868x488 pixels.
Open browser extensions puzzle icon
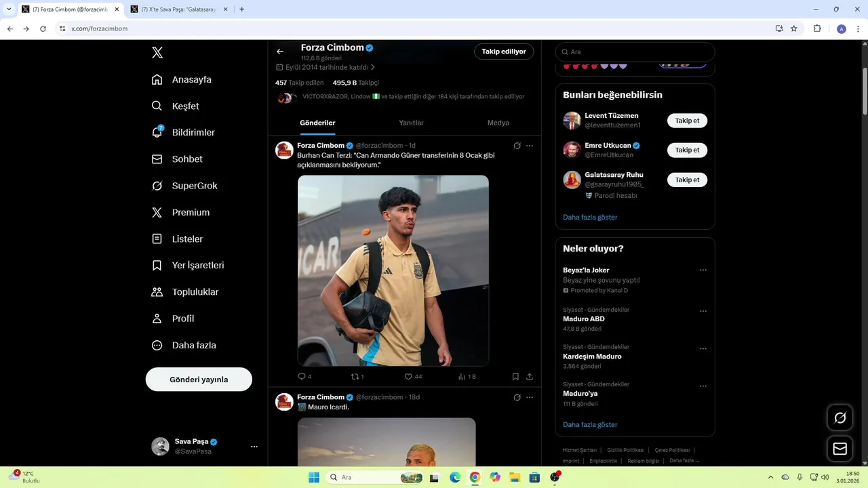pos(817,28)
